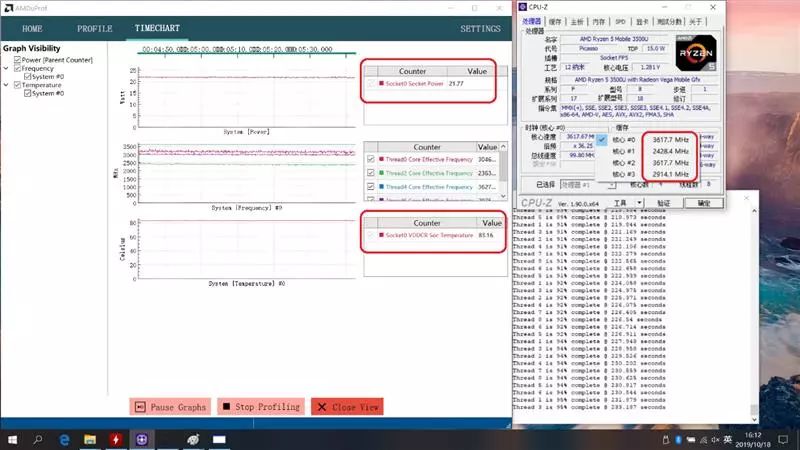Viewport: 800px width, 450px height.
Task: Click the 验证 button in CPU-Z
Action: (x=663, y=203)
